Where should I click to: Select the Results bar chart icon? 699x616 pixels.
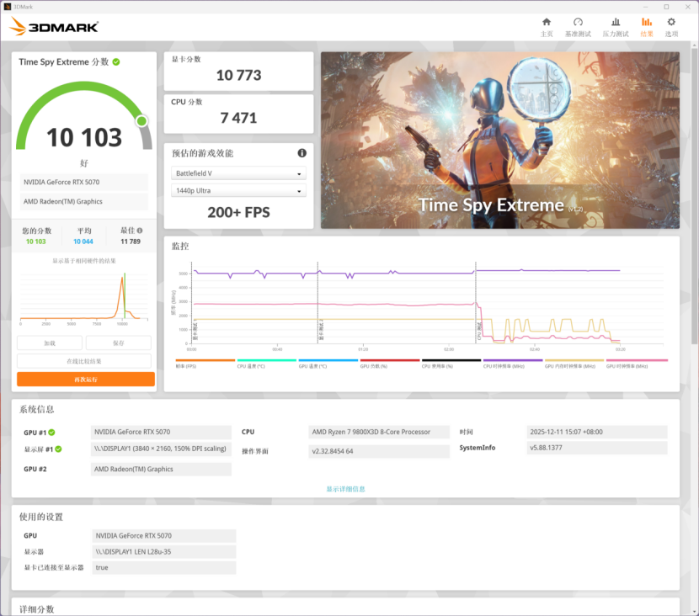tap(647, 22)
